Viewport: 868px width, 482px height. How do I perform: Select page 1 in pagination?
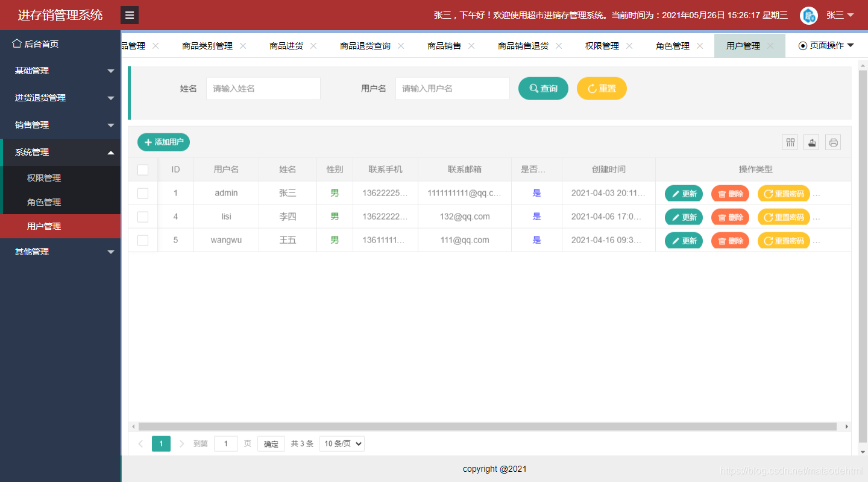pos(161,444)
